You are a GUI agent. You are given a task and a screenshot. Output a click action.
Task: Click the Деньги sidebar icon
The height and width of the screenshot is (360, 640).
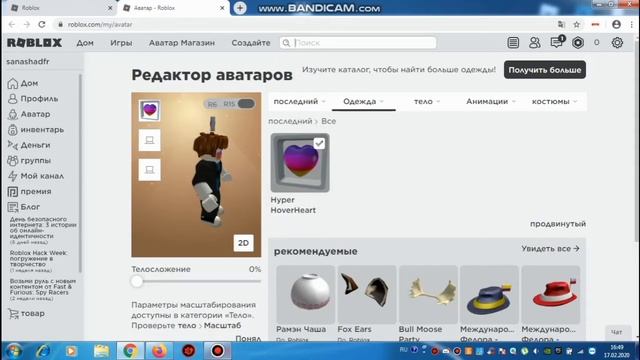coord(13,145)
